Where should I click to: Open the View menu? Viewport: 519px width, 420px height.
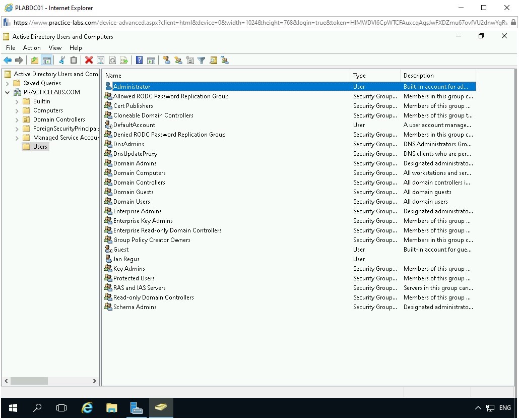point(55,48)
